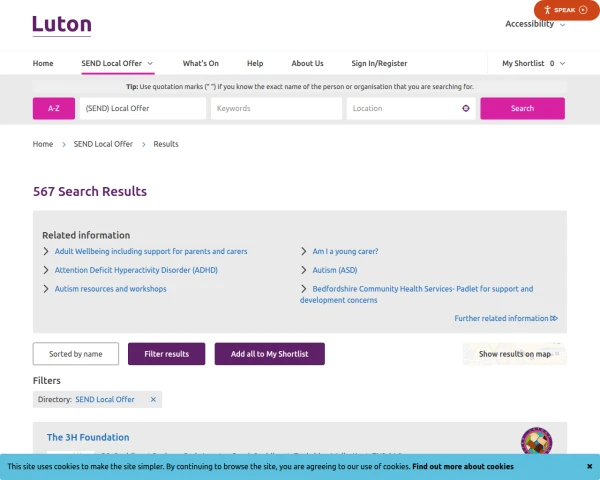
Task: Click Add all to My Shortlist
Action: coord(269,354)
